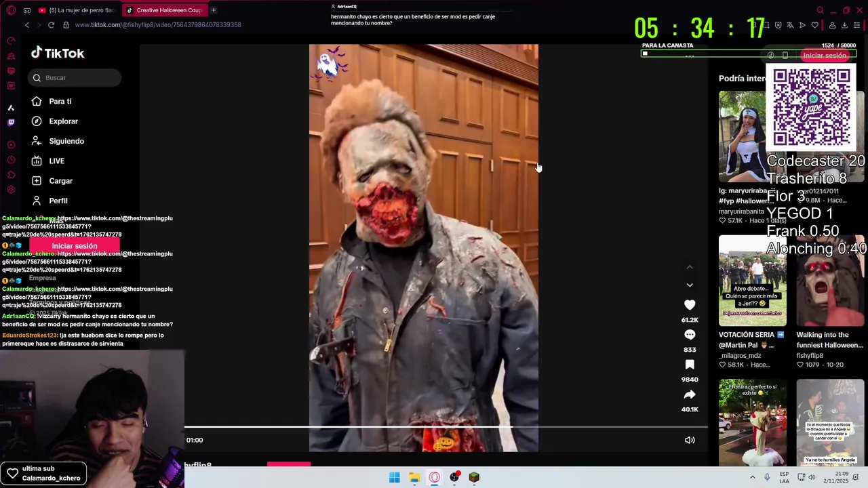This screenshot has width=868, height=488.
Task: Like the video with the heart icon
Action: (690, 305)
